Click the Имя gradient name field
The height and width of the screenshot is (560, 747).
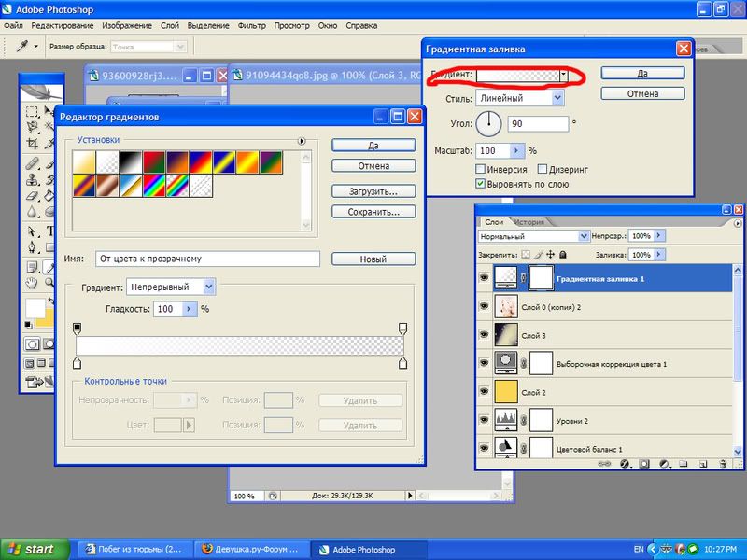207,259
